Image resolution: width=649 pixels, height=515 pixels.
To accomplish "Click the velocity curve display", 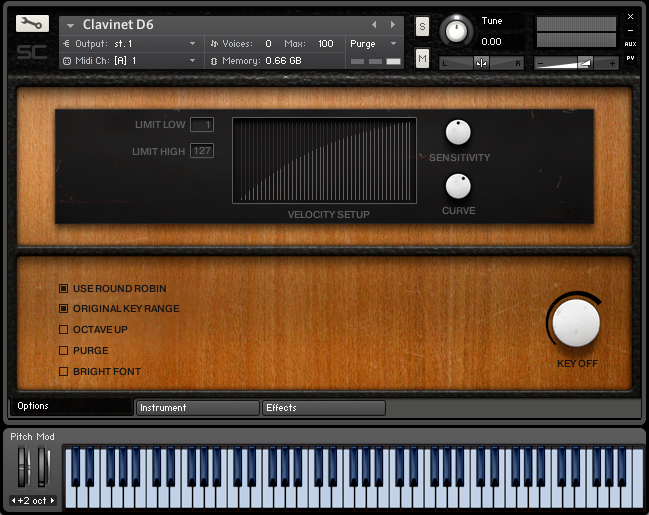I will (324, 161).
